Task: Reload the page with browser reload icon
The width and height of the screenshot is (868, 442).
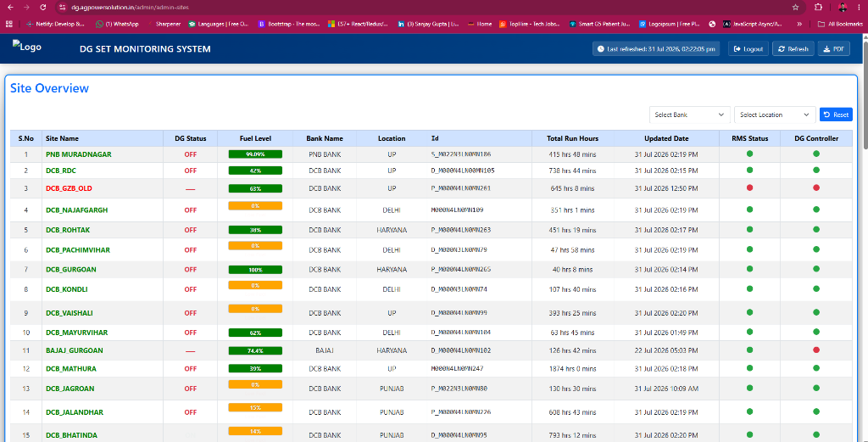Action: coord(43,7)
